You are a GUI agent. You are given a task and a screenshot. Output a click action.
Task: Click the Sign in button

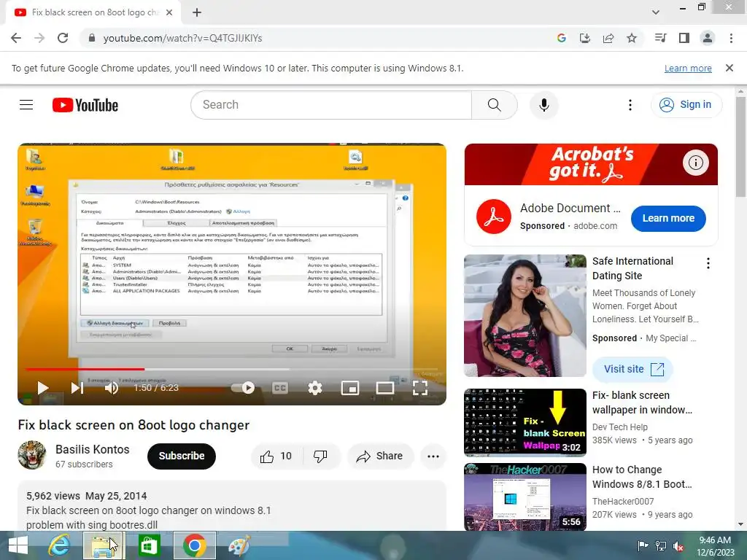[686, 105]
